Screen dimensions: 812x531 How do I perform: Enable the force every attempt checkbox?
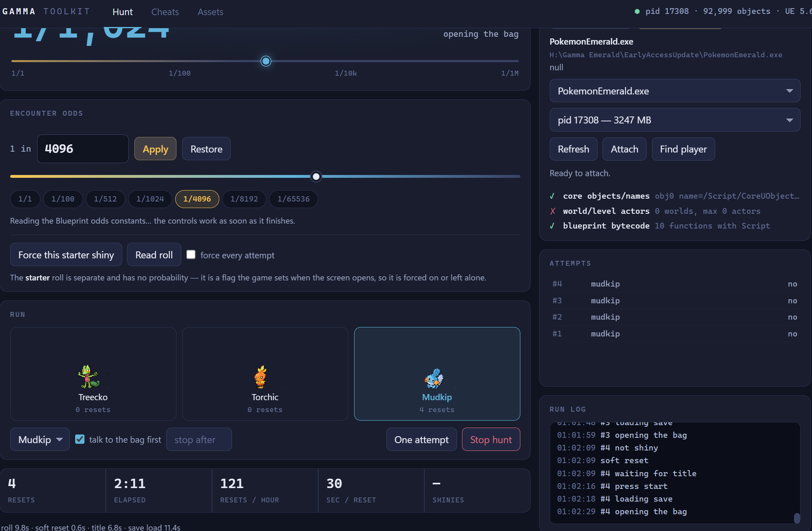pyautogui.click(x=191, y=254)
